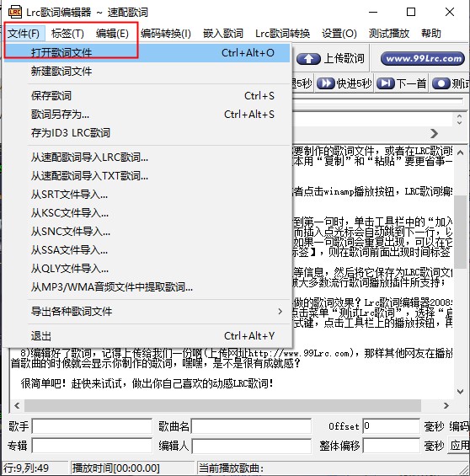
Task: Click the 歌曲名 input field
Action: (251, 426)
